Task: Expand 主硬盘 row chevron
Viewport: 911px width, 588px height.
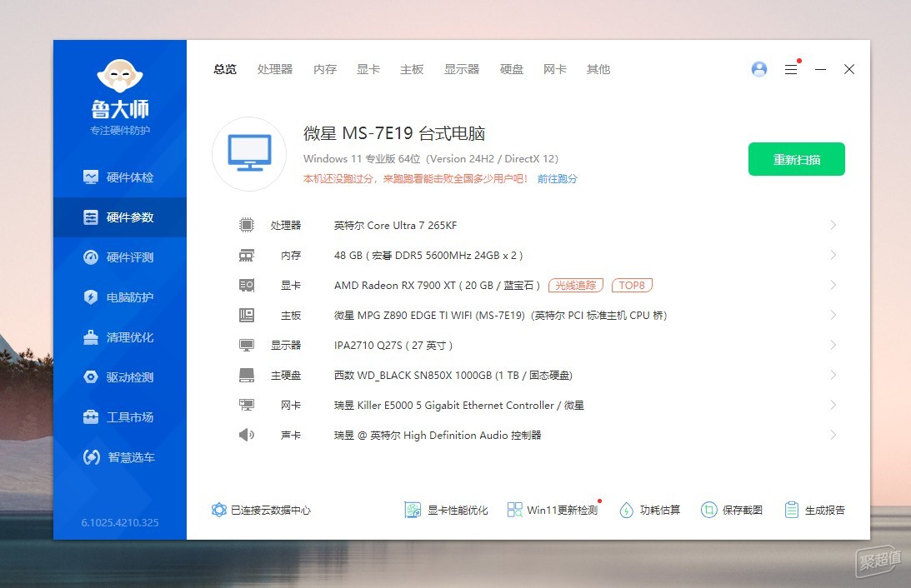Action: click(833, 375)
